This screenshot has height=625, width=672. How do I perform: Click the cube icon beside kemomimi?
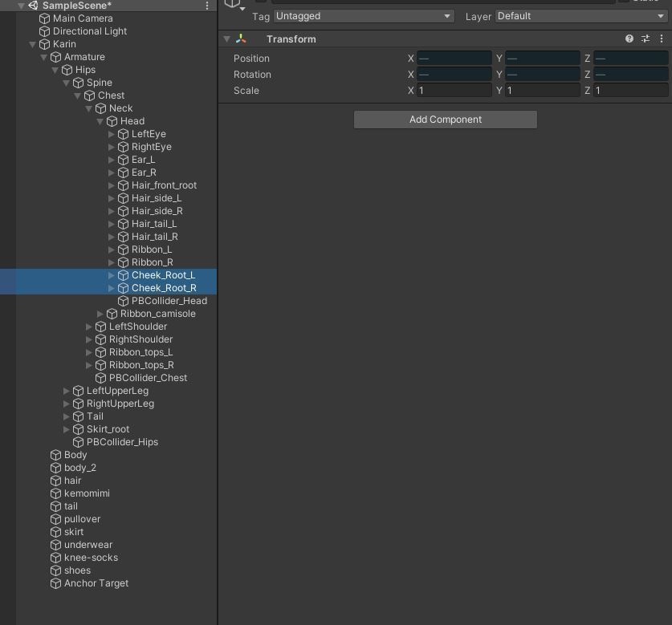click(x=55, y=493)
